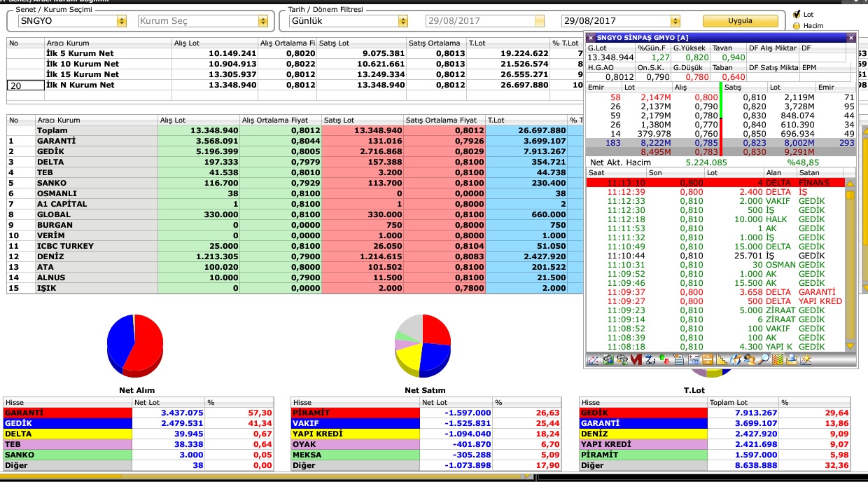Edit the N value field showing 20
The height and width of the screenshot is (482, 868).
click(x=24, y=85)
